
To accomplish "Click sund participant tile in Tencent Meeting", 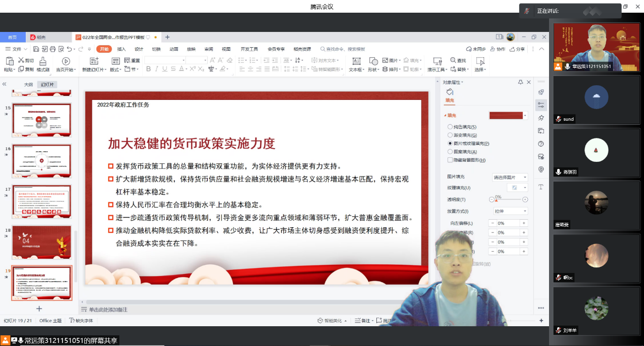I will click(x=596, y=100).
